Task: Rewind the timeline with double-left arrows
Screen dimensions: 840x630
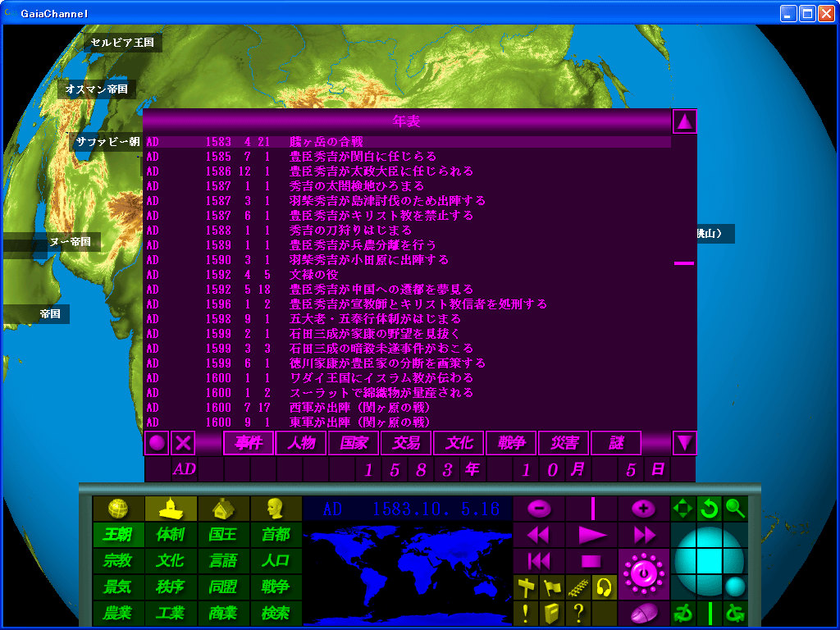Action: tap(539, 535)
